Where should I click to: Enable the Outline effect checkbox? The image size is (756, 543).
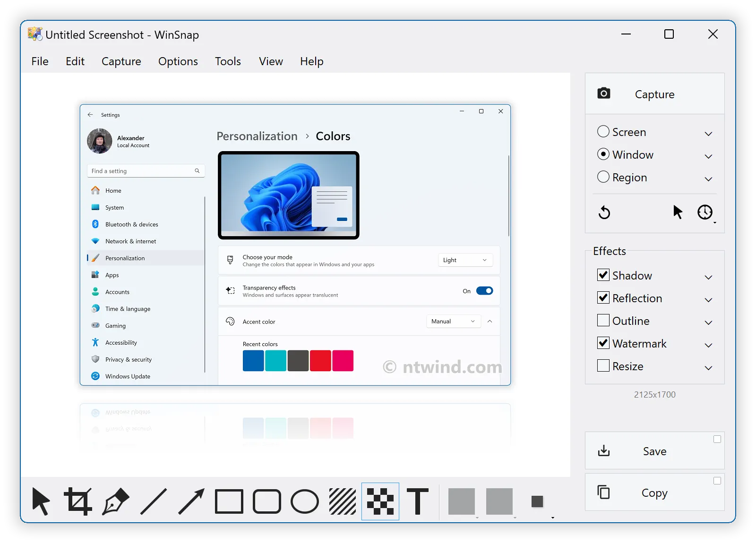[603, 320]
